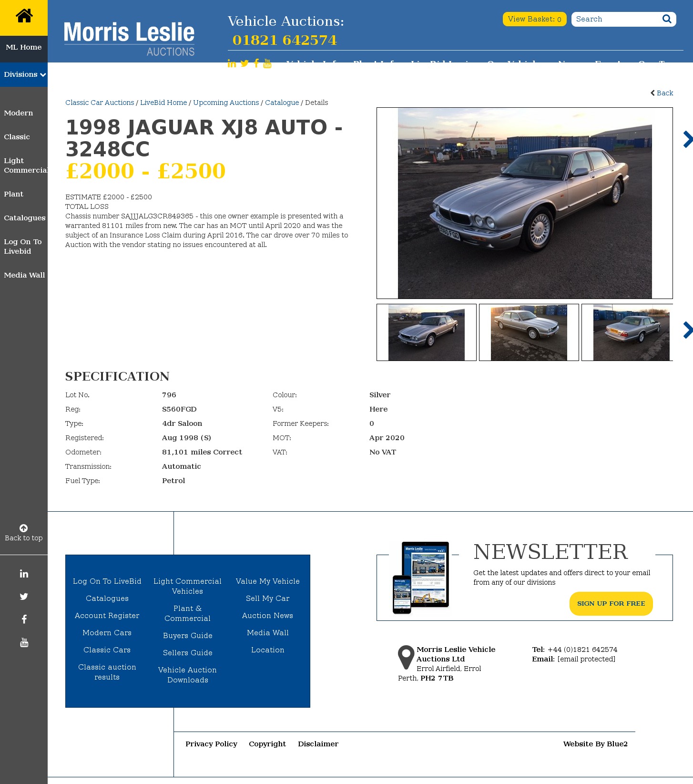Select third car thumbnail rear view
The image size is (693, 784).
(627, 332)
